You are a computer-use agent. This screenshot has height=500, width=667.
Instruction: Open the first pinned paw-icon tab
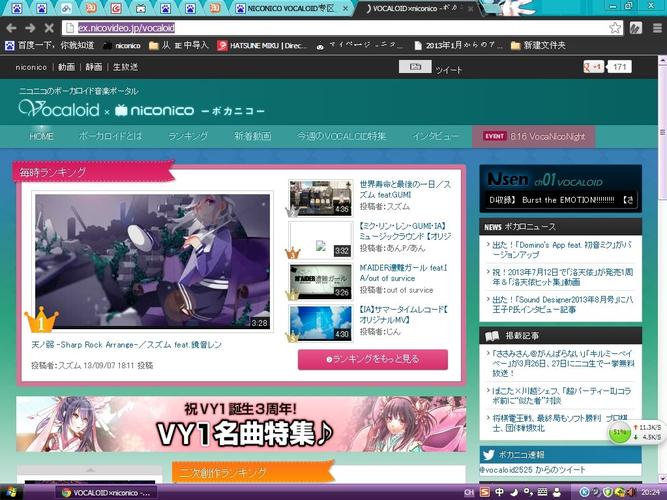pyautogui.click(x=17, y=8)
